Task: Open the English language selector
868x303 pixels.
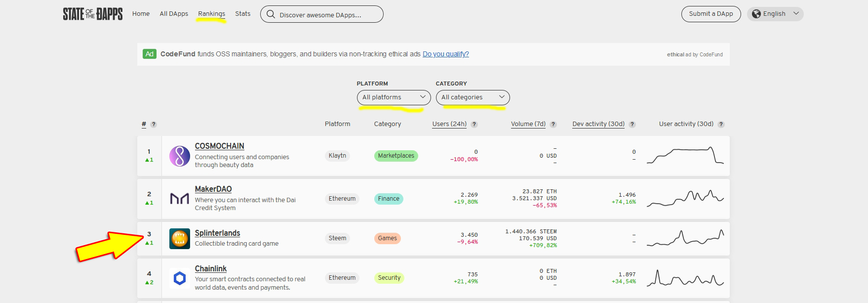Action: tap(775, 14)
